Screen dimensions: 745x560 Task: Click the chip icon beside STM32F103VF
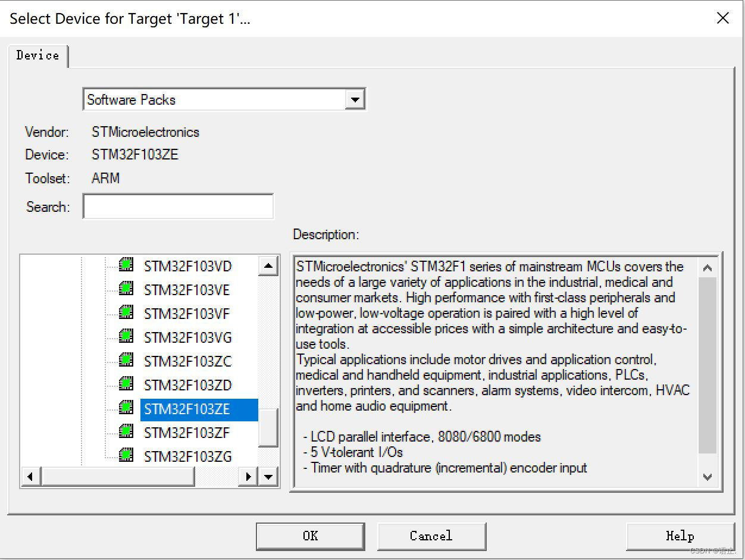point(126,312)
